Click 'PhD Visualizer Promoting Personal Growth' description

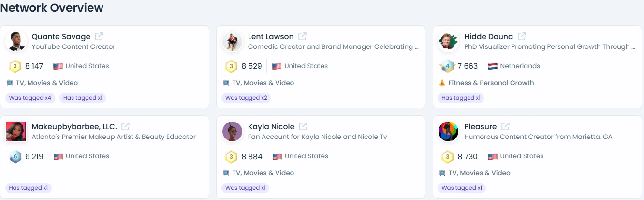(x=550, y=47)
